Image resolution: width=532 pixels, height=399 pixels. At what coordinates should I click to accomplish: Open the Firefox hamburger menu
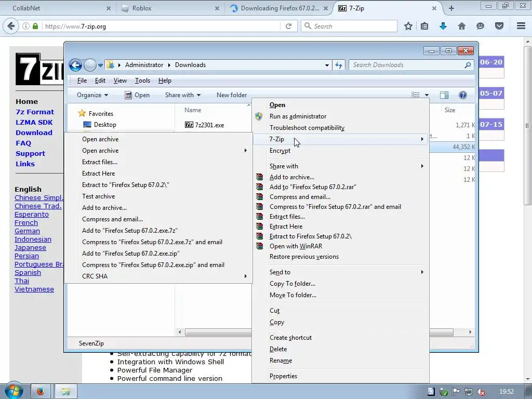pyautogui.click(x=521, y=26)
